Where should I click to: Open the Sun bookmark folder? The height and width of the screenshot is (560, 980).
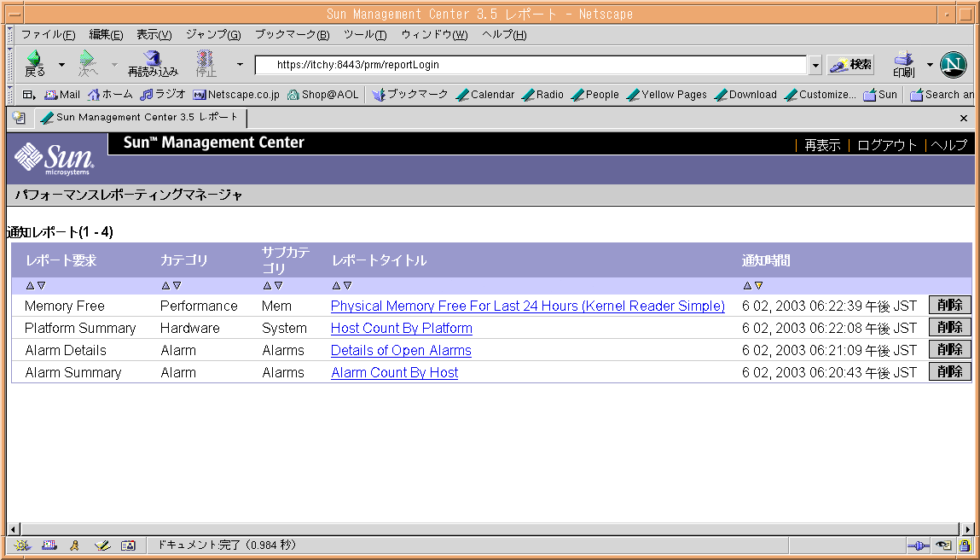(x=880, y=95)
